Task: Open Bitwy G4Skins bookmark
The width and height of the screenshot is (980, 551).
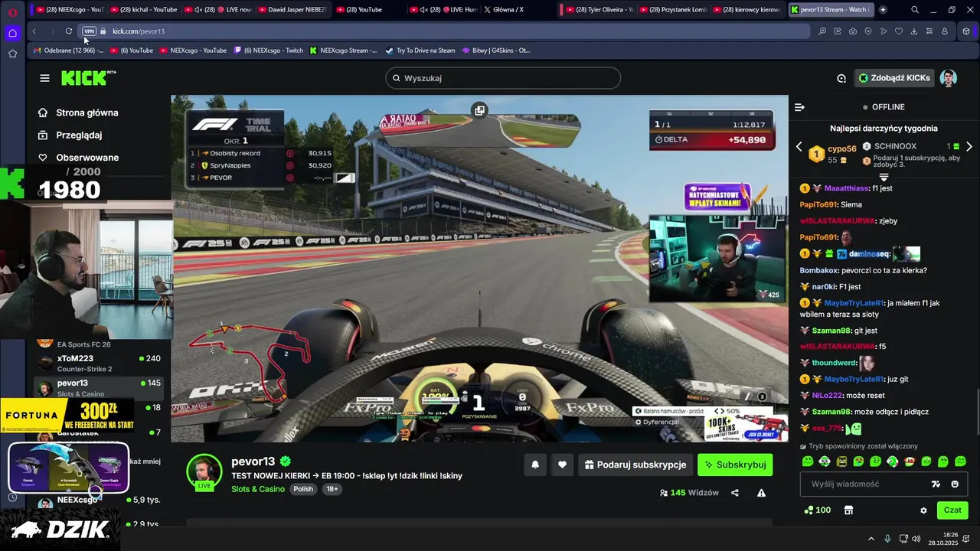Action: pos(497,51)
